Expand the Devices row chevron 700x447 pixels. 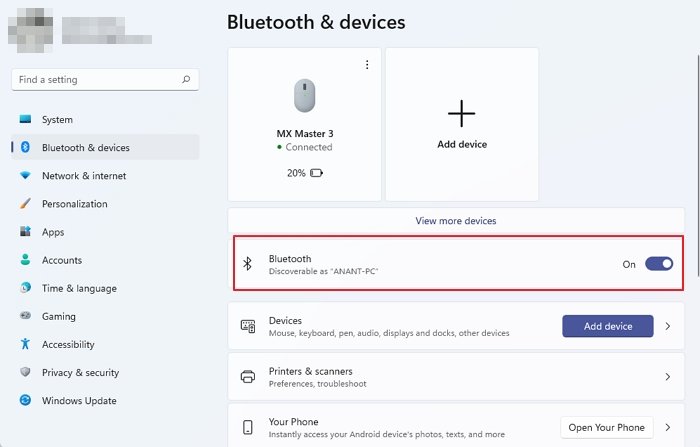pos(667,326)
